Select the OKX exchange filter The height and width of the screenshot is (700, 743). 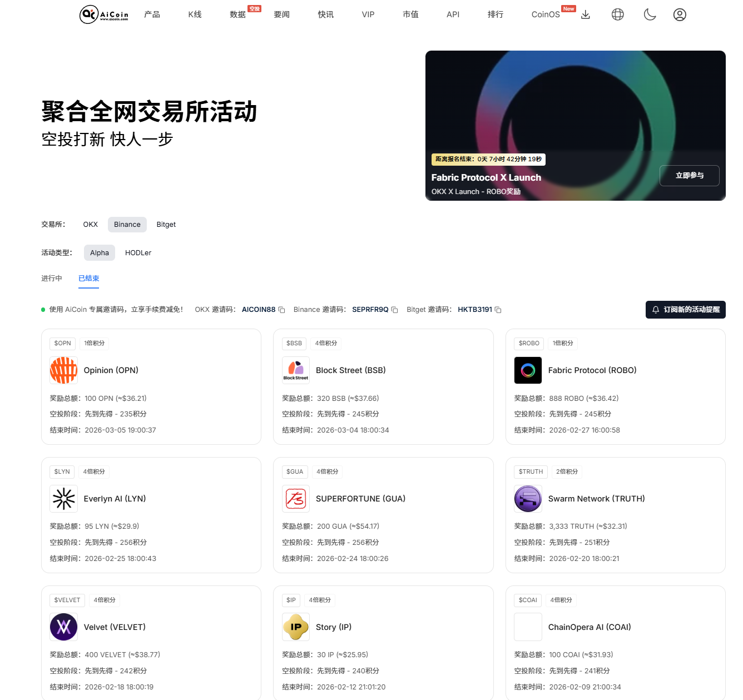[x=90, y=224]
